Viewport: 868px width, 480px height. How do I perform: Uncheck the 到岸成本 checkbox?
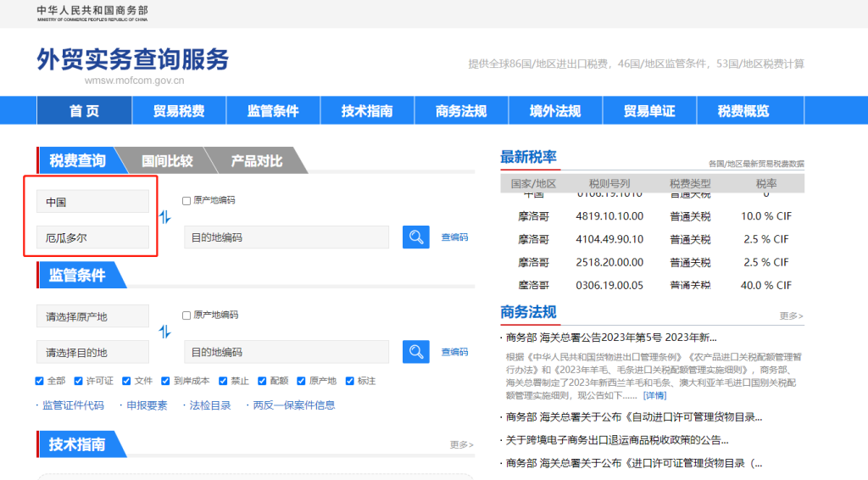point(165,381)
